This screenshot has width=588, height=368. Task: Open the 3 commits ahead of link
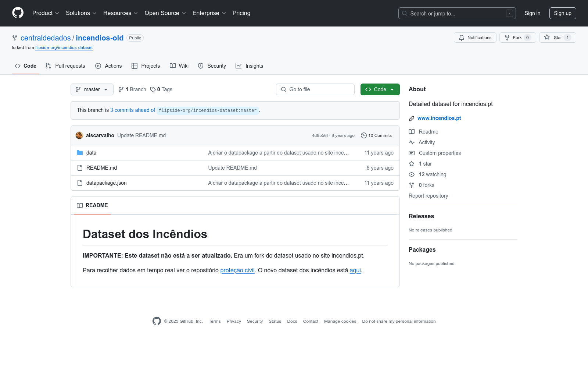[x=133, y=110]
